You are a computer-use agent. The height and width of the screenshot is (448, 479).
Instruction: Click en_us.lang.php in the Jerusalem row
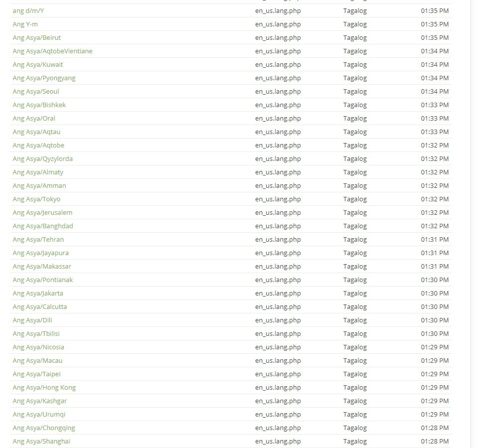click(x=278, y=212)
